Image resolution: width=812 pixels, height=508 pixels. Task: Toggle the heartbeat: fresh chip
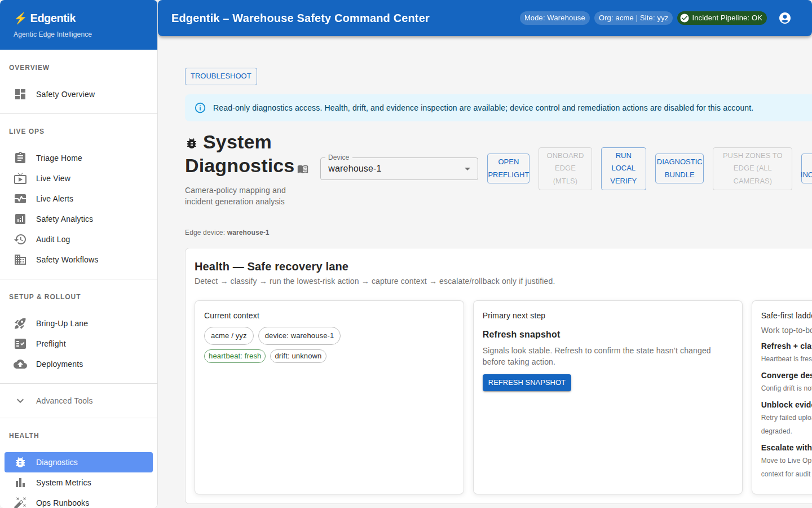tap(235, 356)
